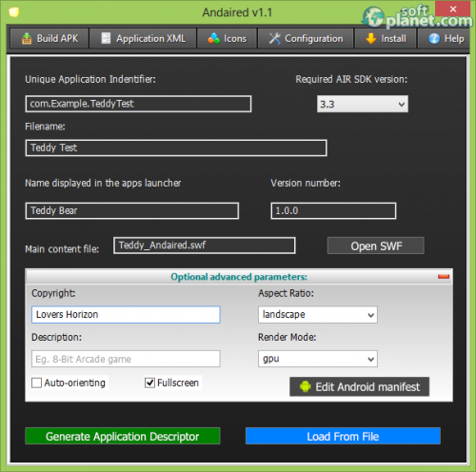Click the Andaired v1.1 window title
The image size is (476, 472).
237,12
